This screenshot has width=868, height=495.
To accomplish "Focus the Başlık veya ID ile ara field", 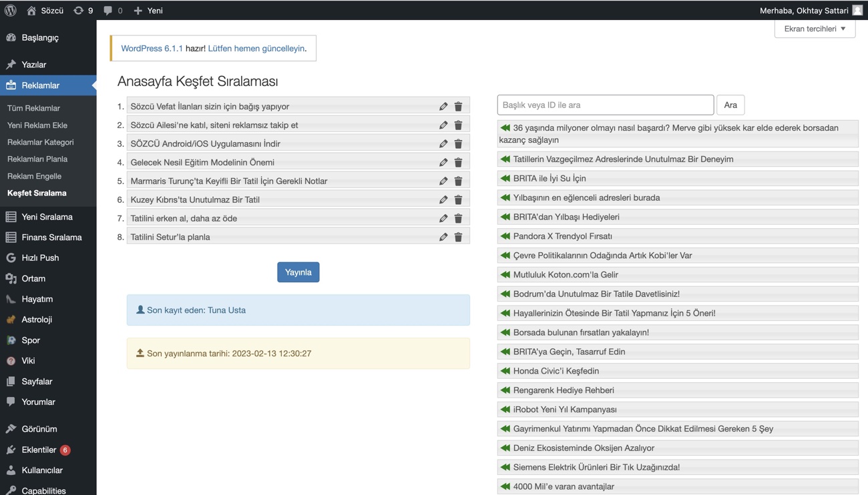I will click(605, 105).
